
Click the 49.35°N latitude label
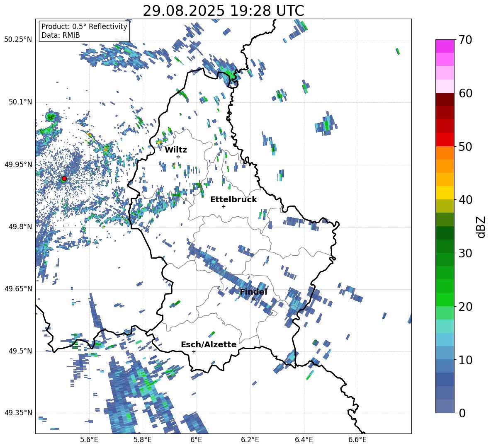18,413
